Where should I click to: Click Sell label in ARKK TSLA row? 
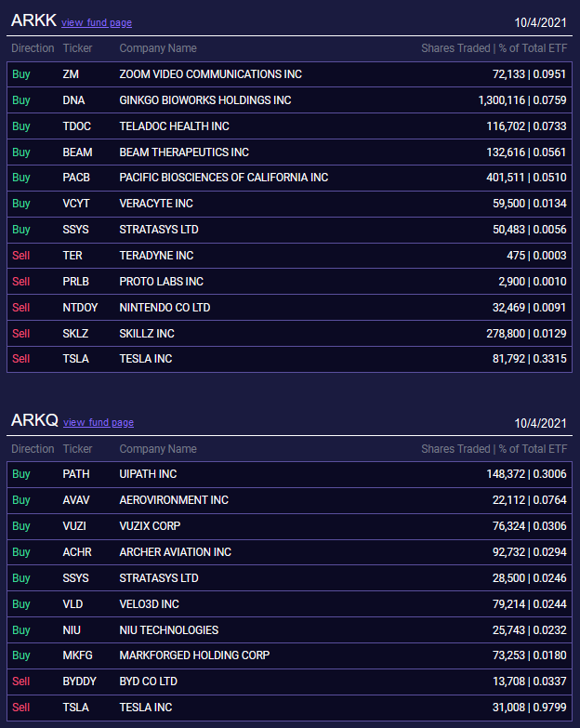click(x=20, y=358)
